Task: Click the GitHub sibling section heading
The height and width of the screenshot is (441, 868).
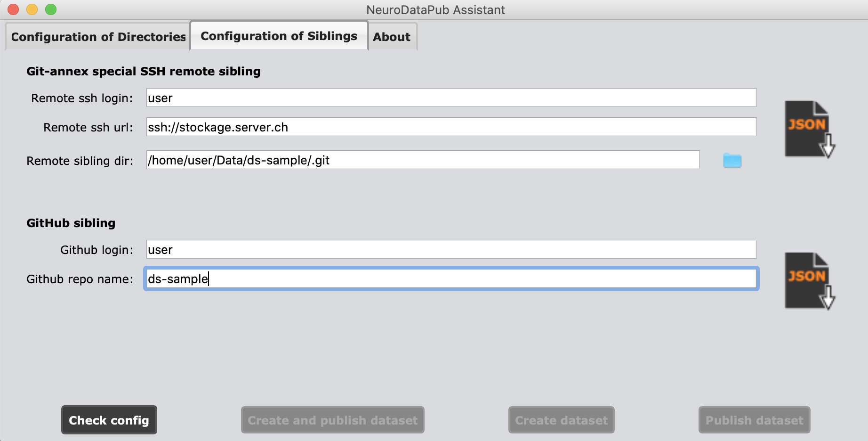Action: pos(71,223)
